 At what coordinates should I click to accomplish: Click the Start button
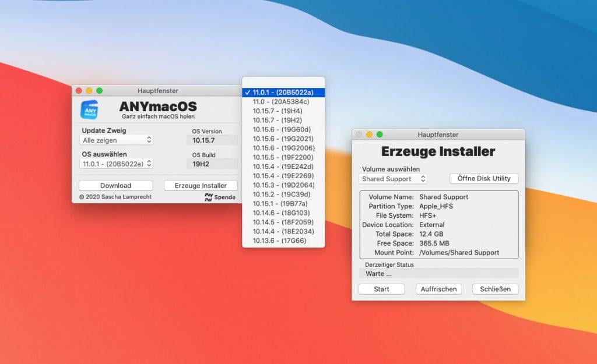click(x=381, y=289)
